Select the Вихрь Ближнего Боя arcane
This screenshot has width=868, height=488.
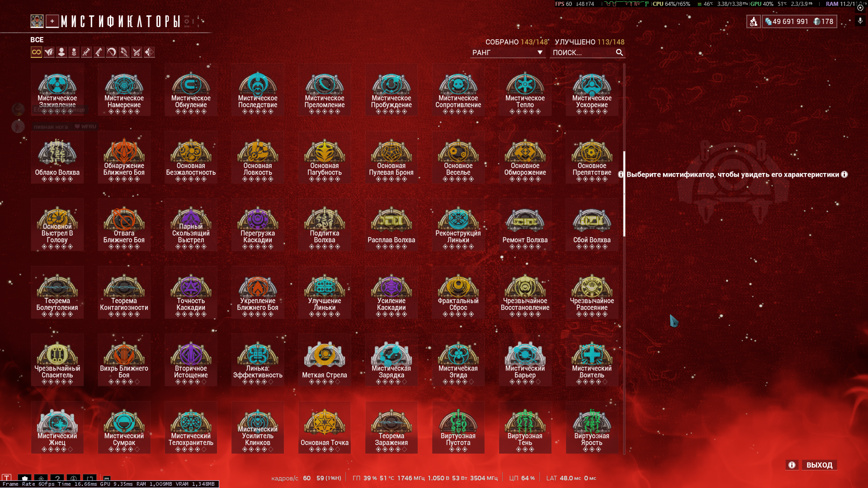pos(124,360)
